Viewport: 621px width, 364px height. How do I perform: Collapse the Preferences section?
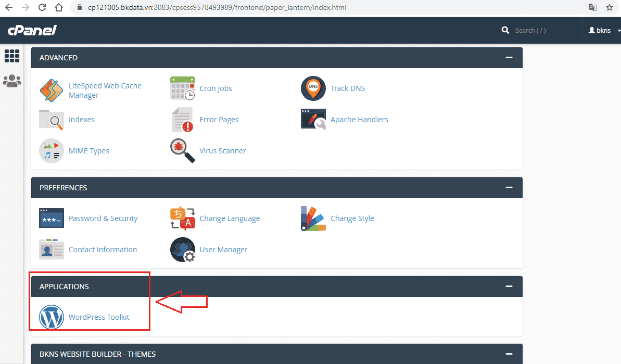pos(509,188)
